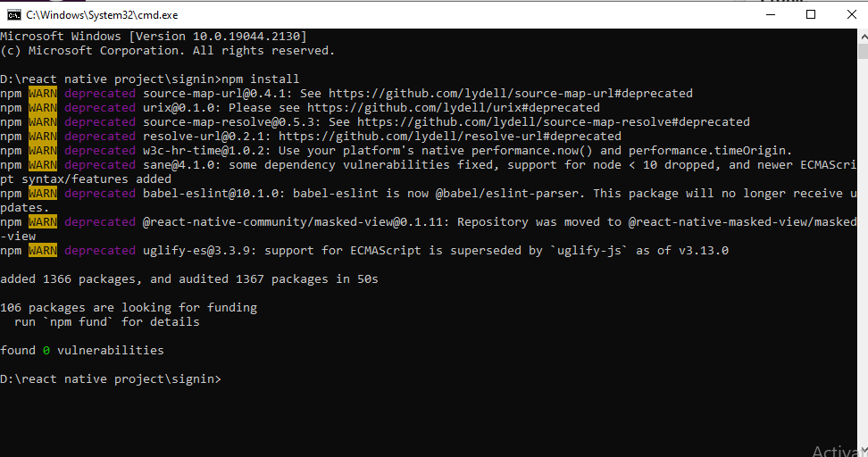Click the cmd.exe icon in title bar

13,15
